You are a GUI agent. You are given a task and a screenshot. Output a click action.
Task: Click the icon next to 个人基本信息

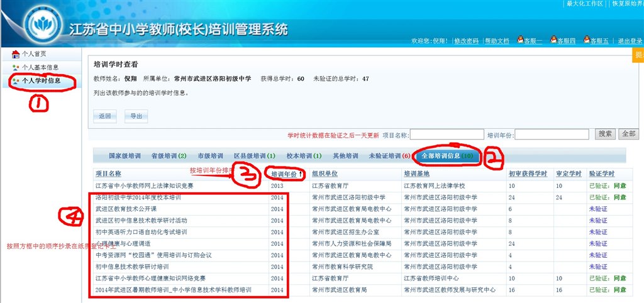(x=16, y=67)
